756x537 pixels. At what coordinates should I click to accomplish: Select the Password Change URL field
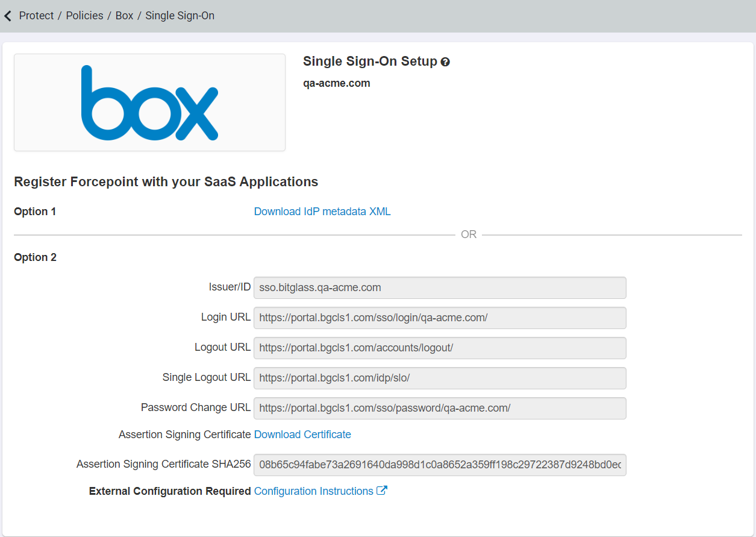(440, 408)
